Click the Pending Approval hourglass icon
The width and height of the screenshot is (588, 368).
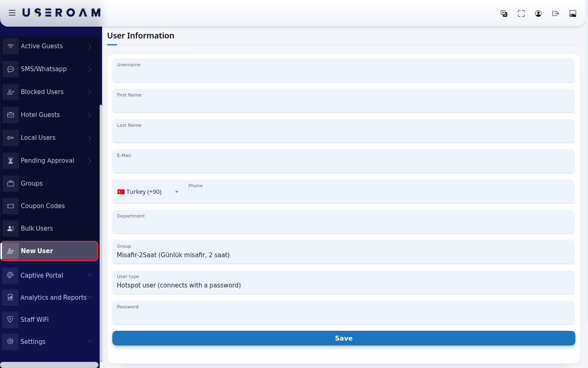[x=11, y=161]
